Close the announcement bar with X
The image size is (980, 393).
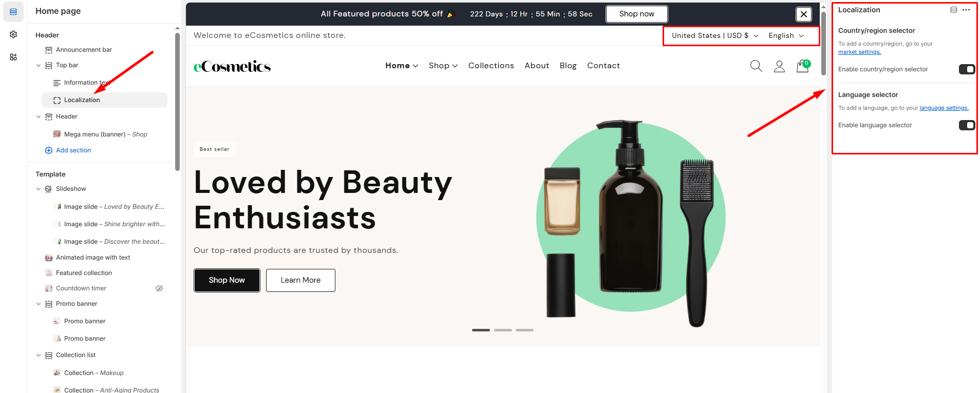(804, 14)
